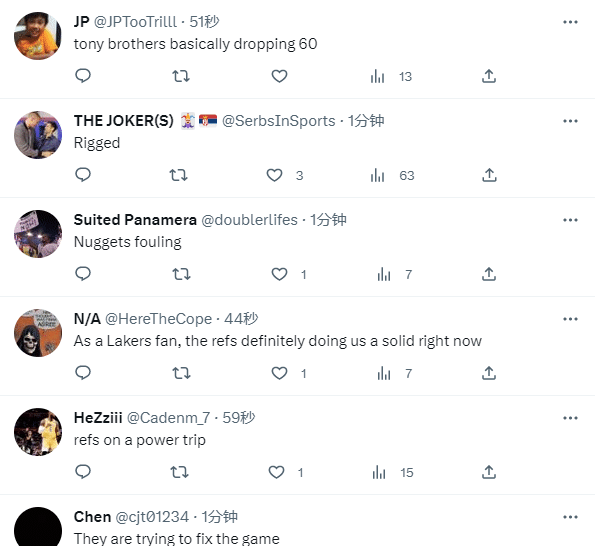Open Suited Panamera's profile avatar
595x546 pixels.
pyautogui.click(x=38, y=234)
